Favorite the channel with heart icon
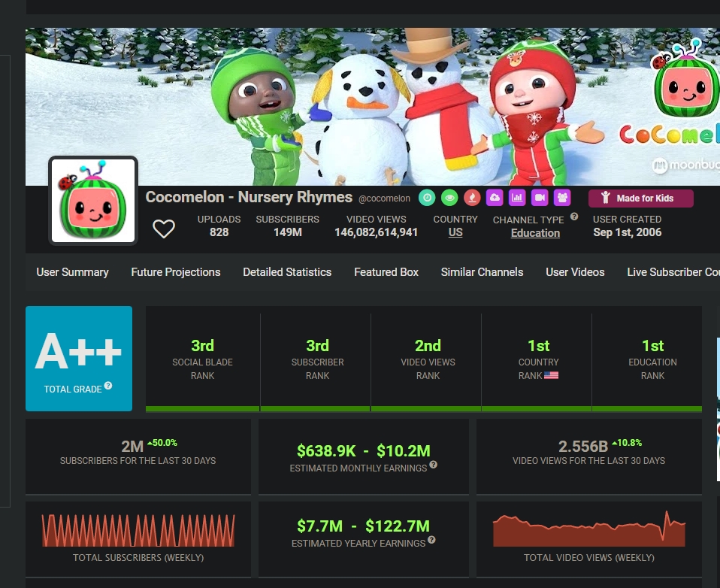Screen dimensions: 720x588 (x=164, y=229)
